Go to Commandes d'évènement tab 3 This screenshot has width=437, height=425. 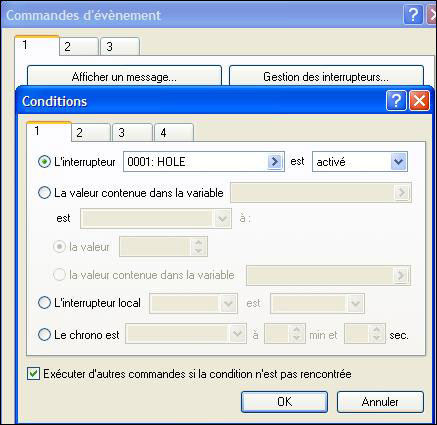coord(120,46)
